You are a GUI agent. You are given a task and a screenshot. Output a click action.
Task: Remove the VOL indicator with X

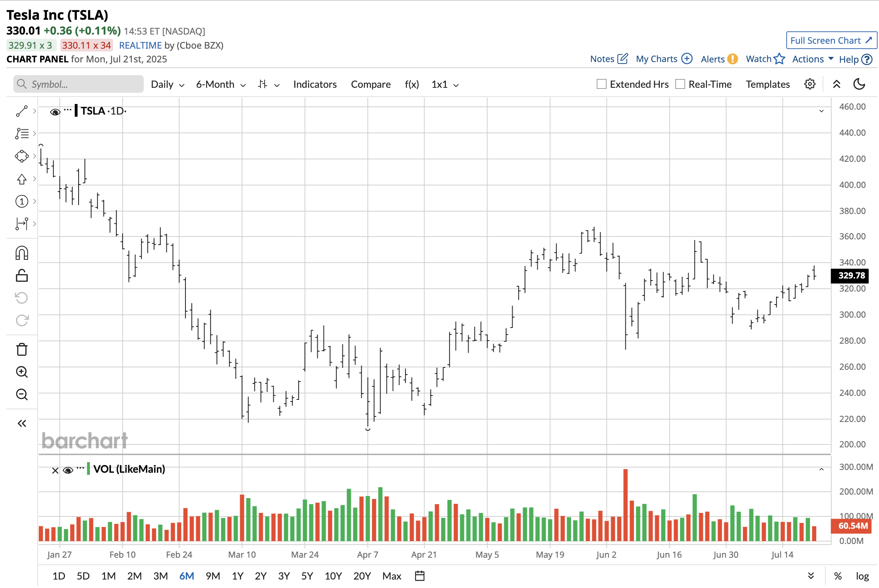(x=55, y=470)
